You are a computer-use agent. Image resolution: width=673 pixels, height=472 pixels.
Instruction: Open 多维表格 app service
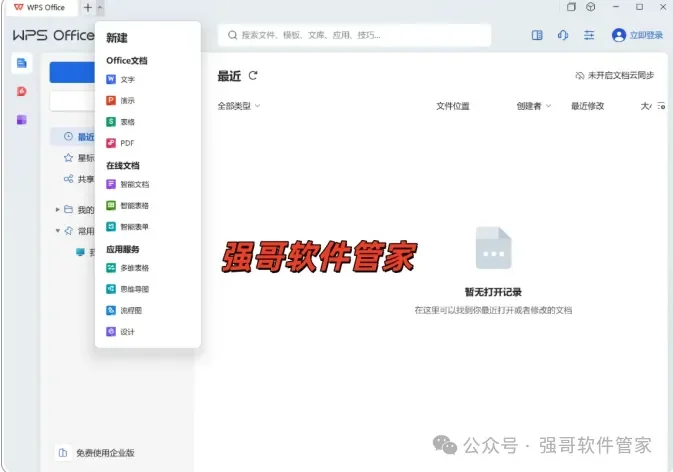[x=127, y=268]
